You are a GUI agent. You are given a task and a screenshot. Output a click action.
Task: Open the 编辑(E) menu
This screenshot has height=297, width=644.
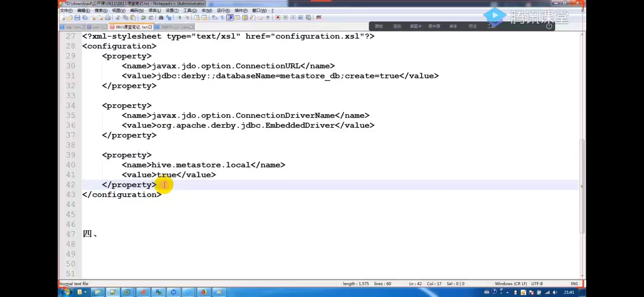[84, 10]
